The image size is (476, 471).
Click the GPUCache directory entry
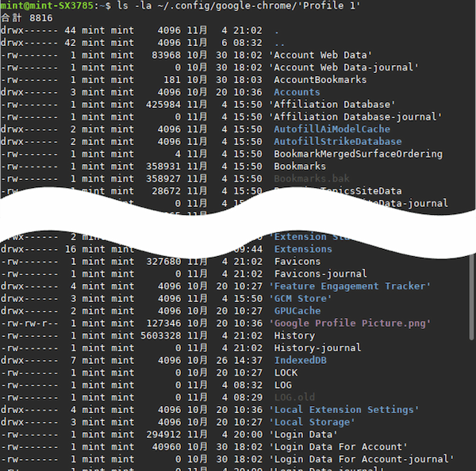[297, 311]
